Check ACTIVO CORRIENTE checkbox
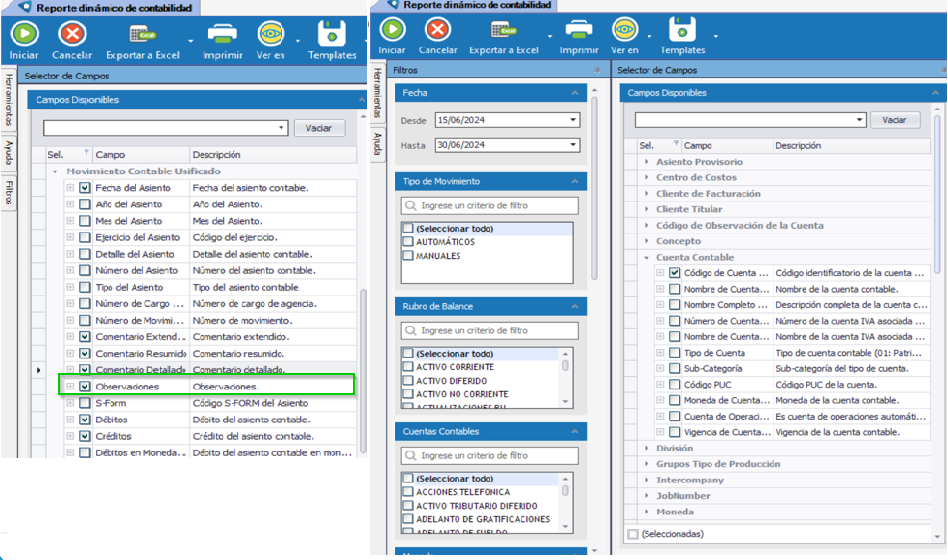The width and height of the screenshot is (948, 560). (408, 366)
